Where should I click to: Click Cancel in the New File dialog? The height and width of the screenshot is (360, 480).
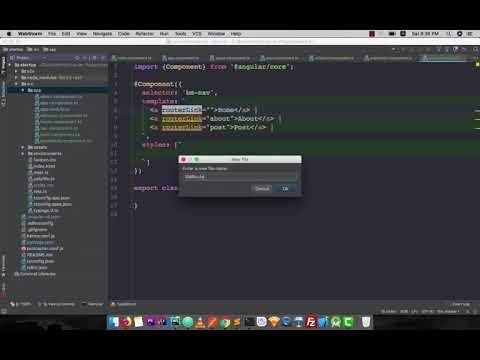point(262,189)
